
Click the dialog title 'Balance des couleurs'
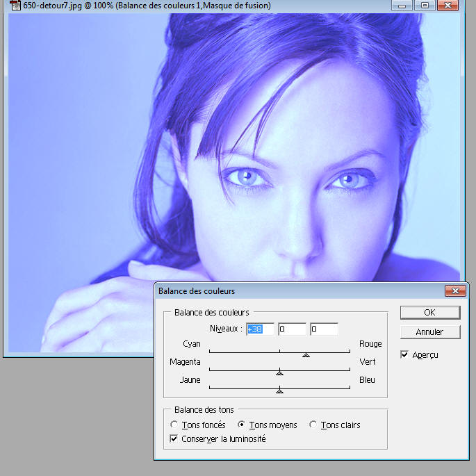[x=197, y=291]
